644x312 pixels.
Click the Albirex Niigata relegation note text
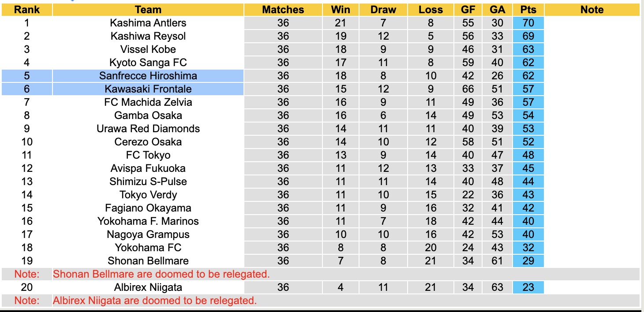coord(155,301)
